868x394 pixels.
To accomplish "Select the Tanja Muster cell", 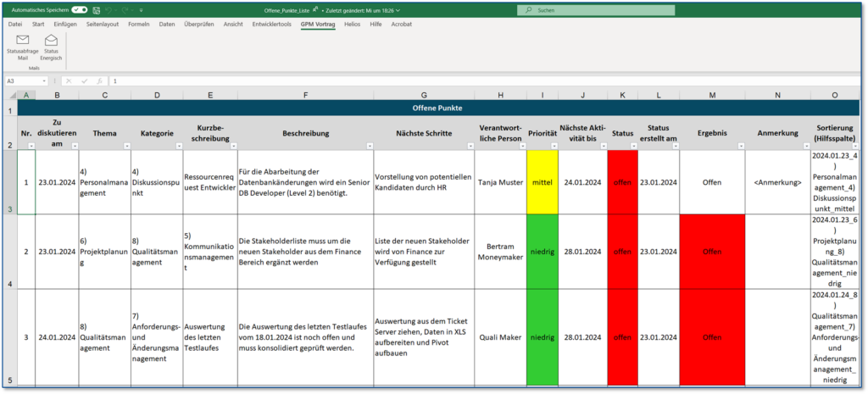I will [x=500, y=182].
